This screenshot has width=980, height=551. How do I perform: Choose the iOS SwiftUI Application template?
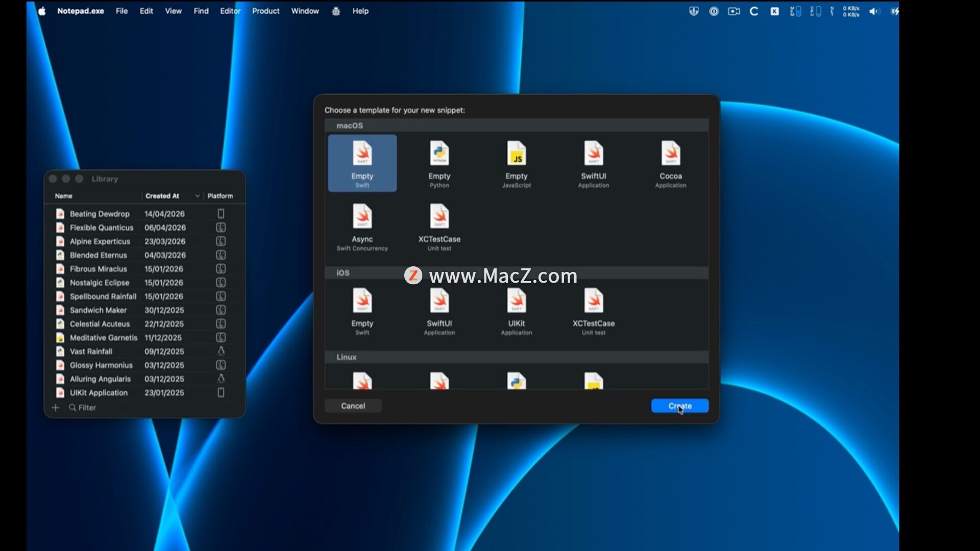coord(439,311)
